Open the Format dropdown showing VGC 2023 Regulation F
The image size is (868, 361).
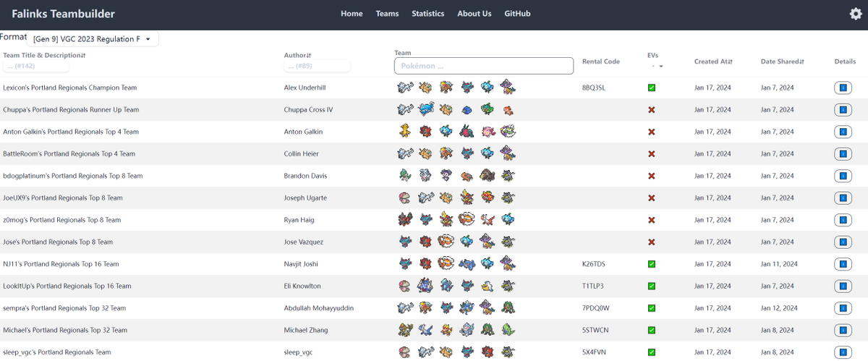pyautogui.click(x=93, y=39)
